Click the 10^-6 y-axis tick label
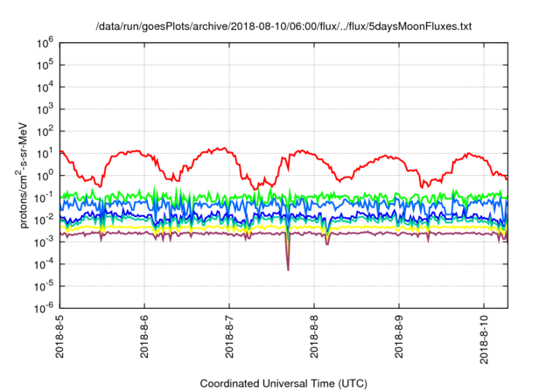Screen dimensions: 560x392 tap(45, 307)
